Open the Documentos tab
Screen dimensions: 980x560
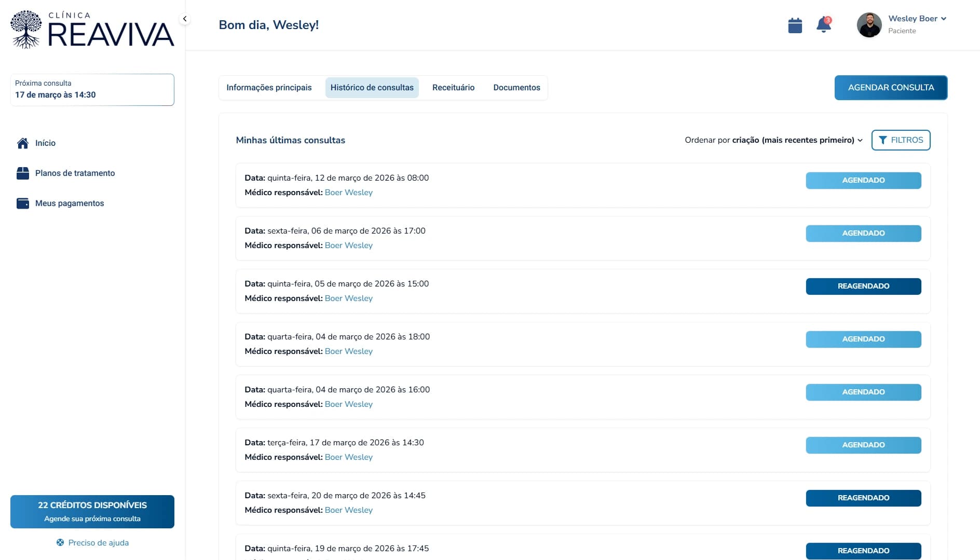pyautogui.click(x=516, y=88)
